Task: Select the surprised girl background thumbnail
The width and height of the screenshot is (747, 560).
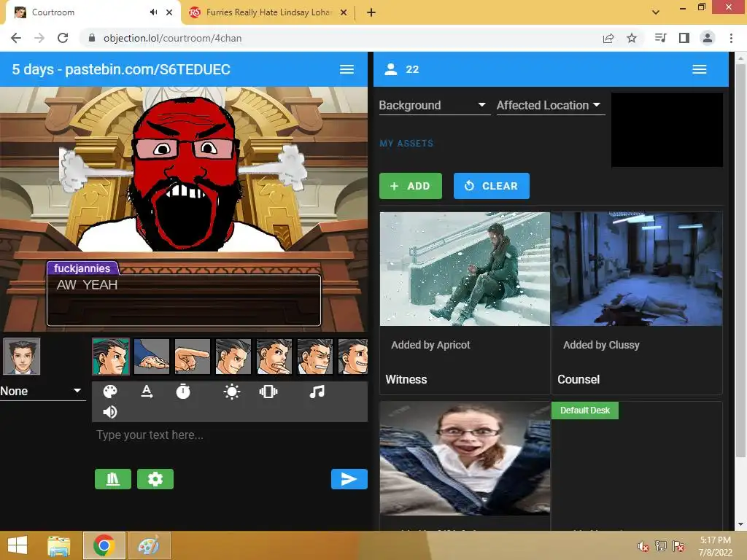Action: coord(465,458)
